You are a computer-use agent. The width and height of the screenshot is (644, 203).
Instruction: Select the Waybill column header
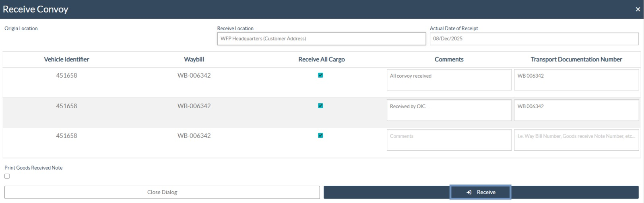tap(194, 59)
